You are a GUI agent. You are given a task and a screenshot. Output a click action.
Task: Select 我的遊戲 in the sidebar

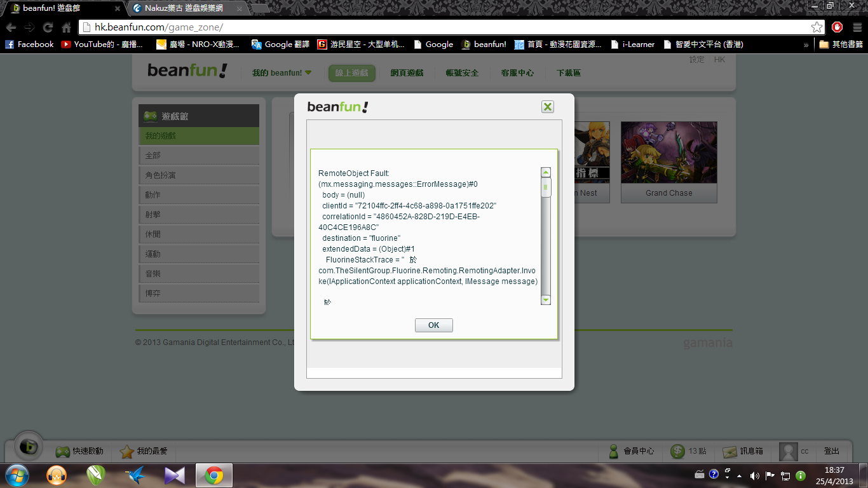pos(199,136)
